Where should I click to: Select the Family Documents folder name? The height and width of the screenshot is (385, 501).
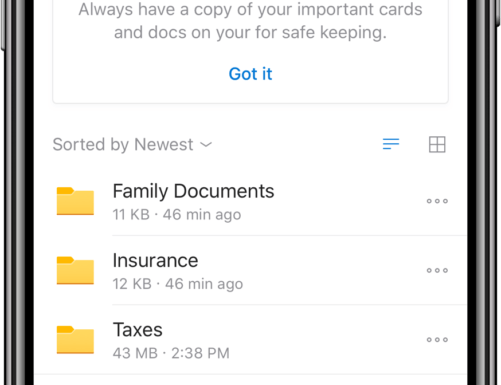(193, 191)
